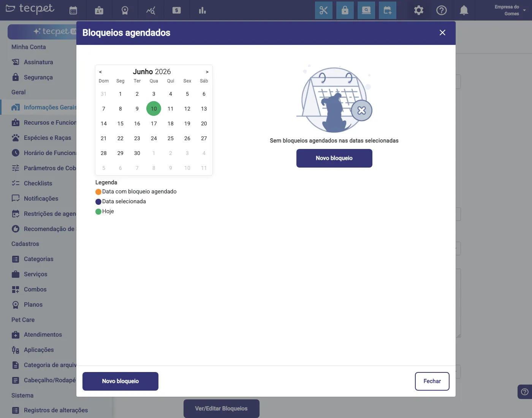Image resolution: width=532 pixels, height=418 pixels.
Task: Go to next month in calendar
Action: [x=207, y=72]
